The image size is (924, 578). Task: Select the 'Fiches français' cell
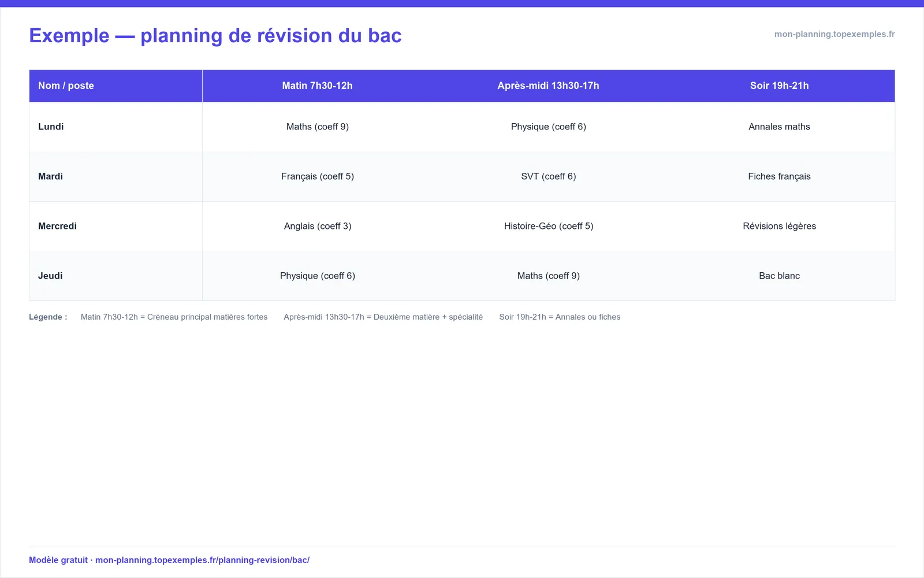pos(780,176)
